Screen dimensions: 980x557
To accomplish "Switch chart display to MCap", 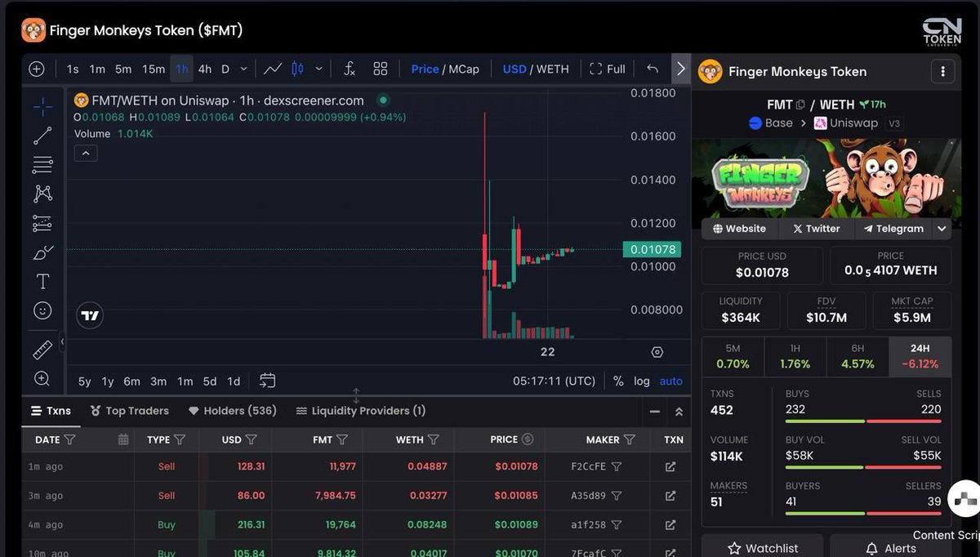I will [x=464, y=69].
